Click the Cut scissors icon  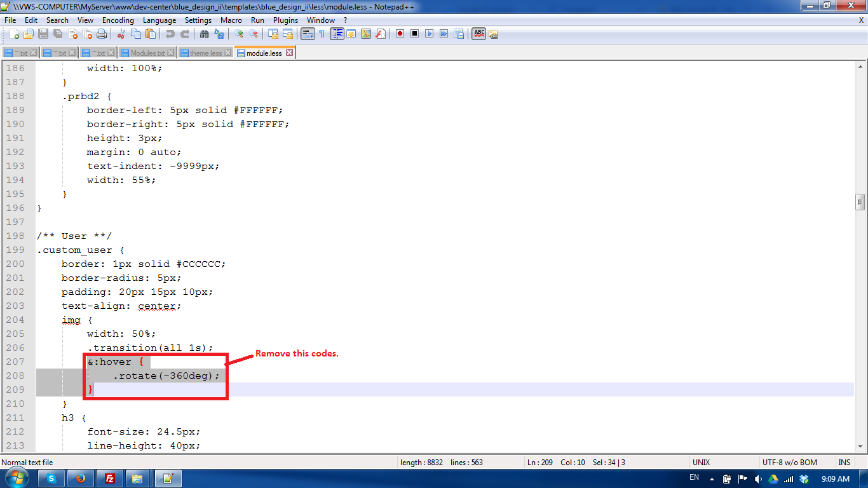click(x=121, y=34)
